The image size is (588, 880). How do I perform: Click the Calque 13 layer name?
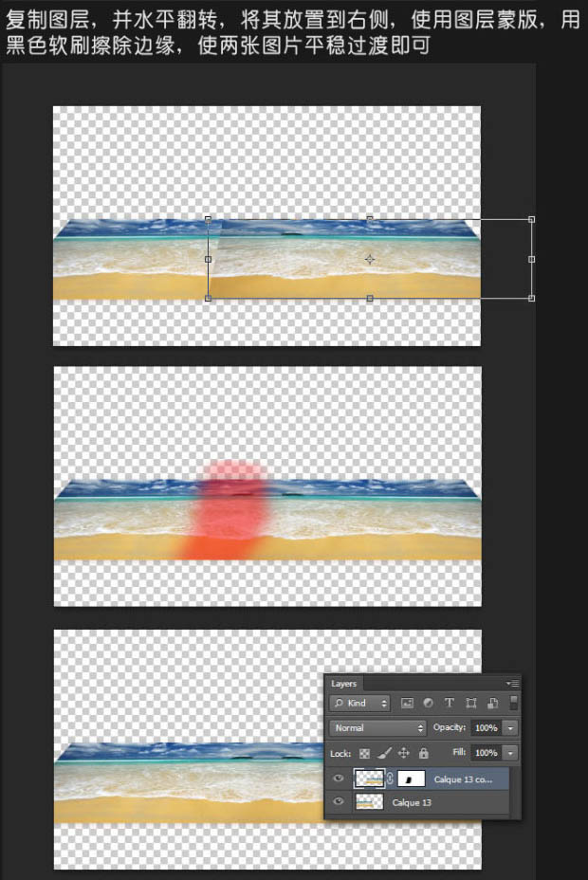pyautogui.click(x=412, y=802)
